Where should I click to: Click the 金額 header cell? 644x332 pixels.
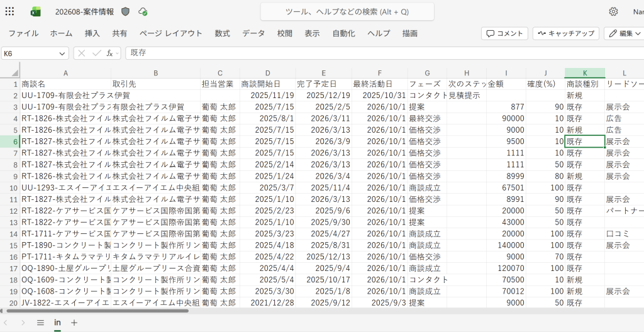(x=506, y=84)
